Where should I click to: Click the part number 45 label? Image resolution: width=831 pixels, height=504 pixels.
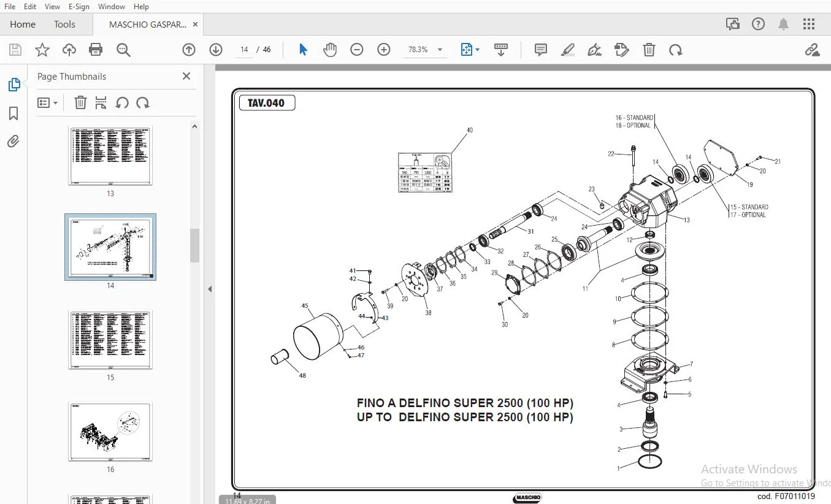point(304,306)
